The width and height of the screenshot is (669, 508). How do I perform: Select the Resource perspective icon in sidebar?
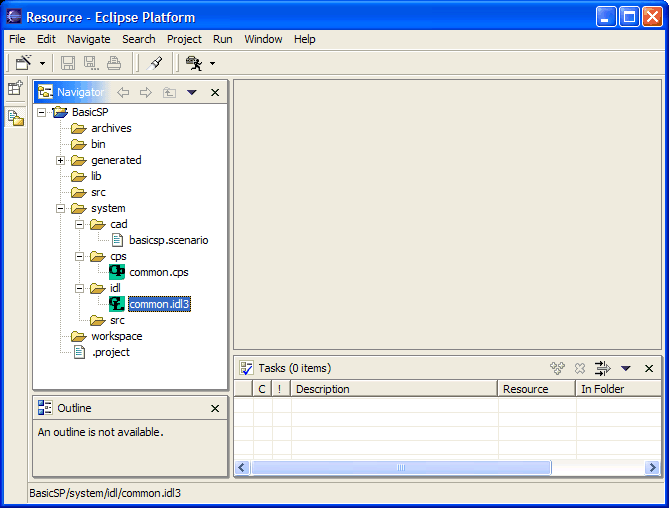click(15, 117)
